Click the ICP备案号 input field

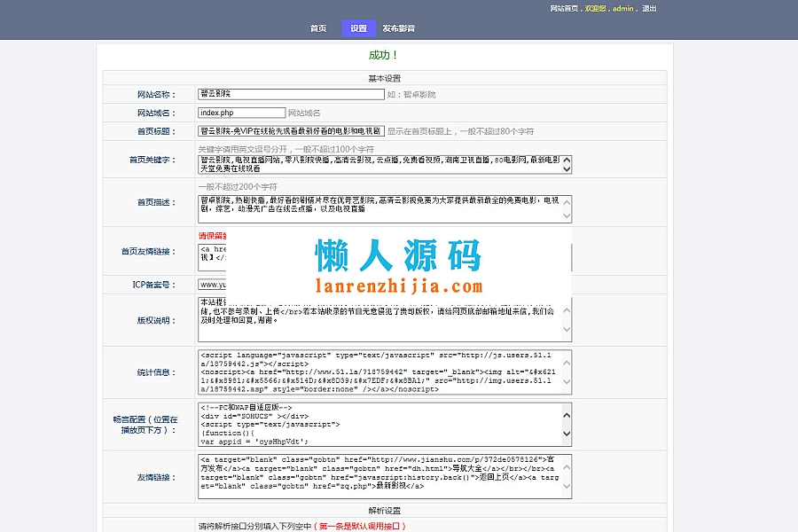212,285
